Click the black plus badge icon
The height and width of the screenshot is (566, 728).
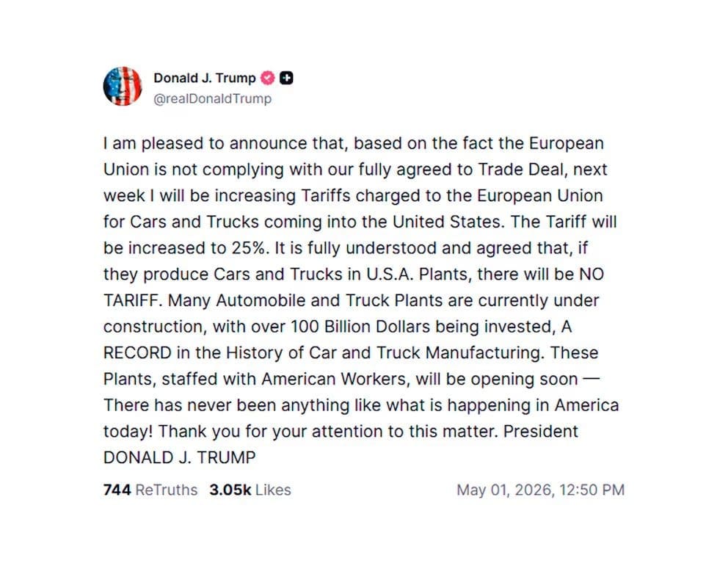(286, 78)
